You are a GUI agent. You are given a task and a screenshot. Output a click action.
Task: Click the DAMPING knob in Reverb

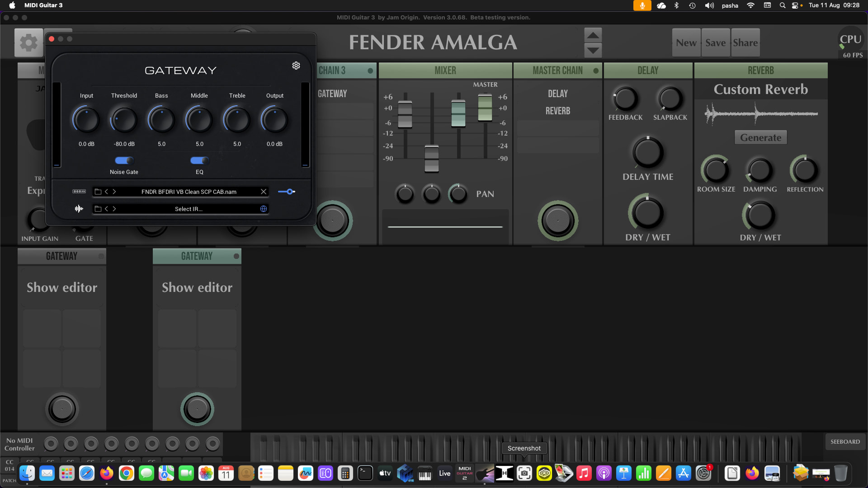(760, 170)
